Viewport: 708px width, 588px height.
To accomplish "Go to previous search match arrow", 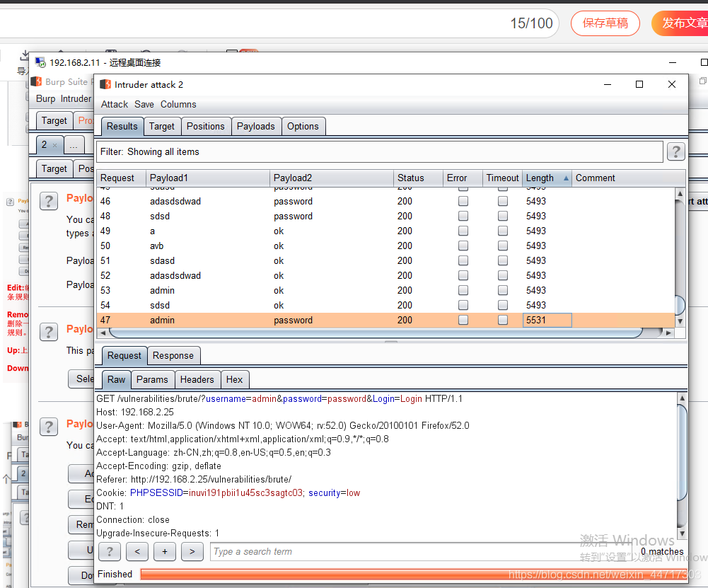I will click(x=137, y=551).
